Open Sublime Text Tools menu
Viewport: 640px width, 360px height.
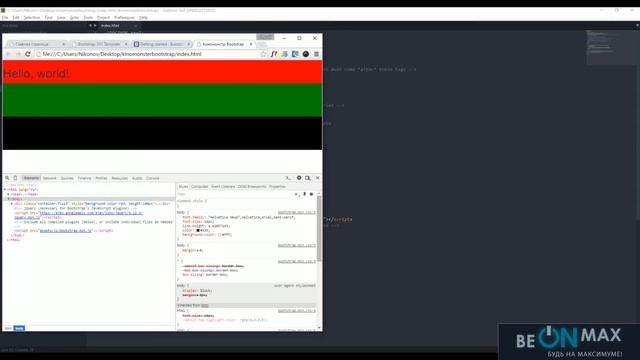88,18
